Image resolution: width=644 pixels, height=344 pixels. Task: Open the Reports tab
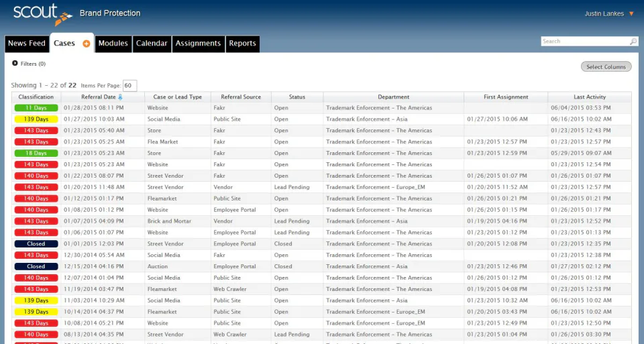242,44
